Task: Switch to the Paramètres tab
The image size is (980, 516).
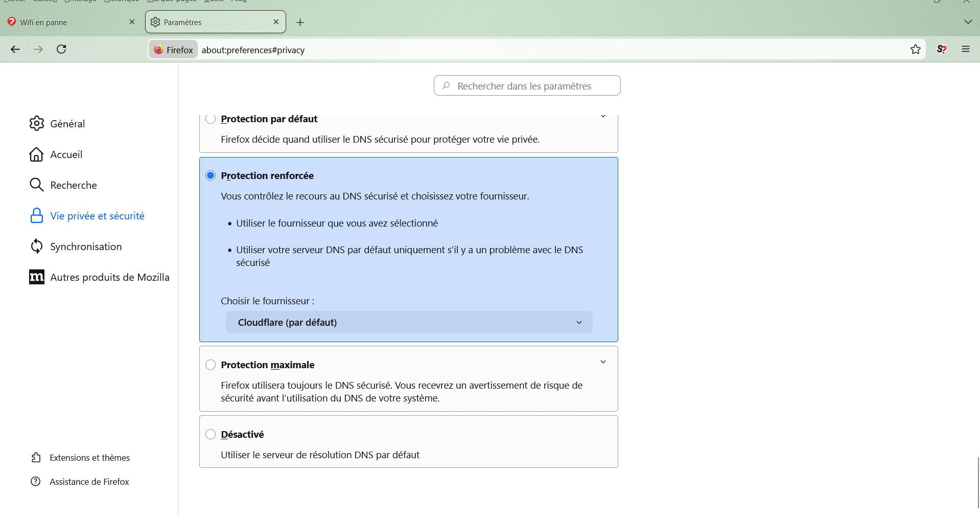Action: [x=216, y=22]
